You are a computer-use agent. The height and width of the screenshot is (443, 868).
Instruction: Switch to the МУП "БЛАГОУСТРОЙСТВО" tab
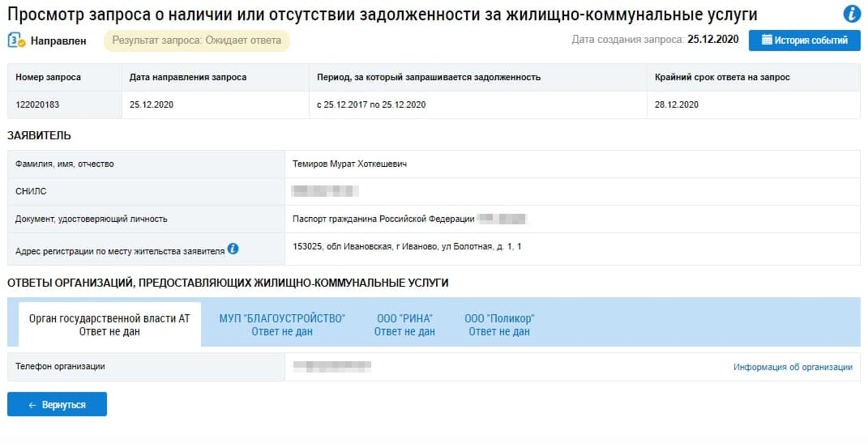pyautogui.click(x=282, y=325)
